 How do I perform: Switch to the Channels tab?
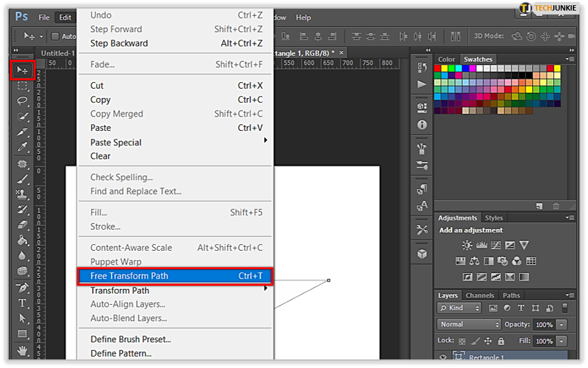pos(479,296)
